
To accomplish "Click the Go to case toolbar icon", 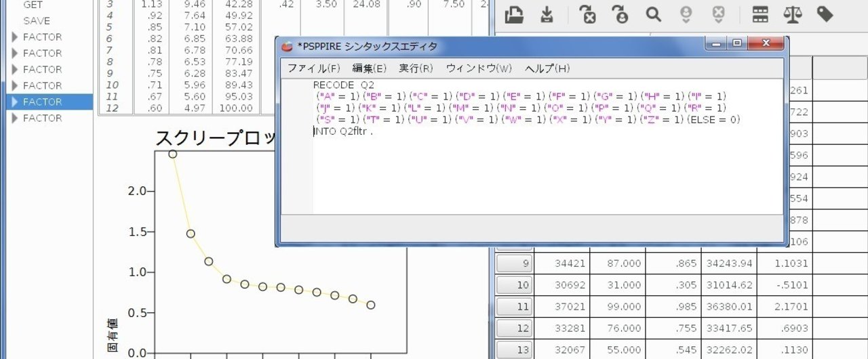I will click(620, 14).
